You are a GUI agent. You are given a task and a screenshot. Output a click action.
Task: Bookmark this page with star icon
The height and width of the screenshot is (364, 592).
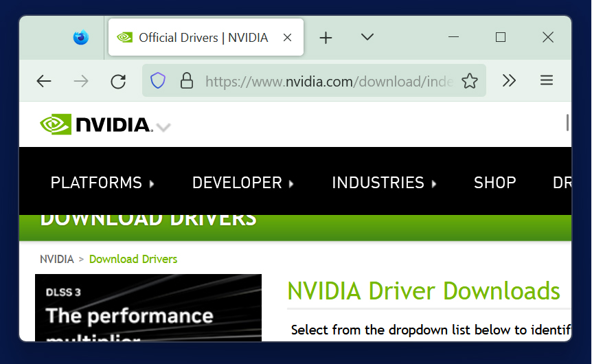pyautogui.click(x=470, y=81)
